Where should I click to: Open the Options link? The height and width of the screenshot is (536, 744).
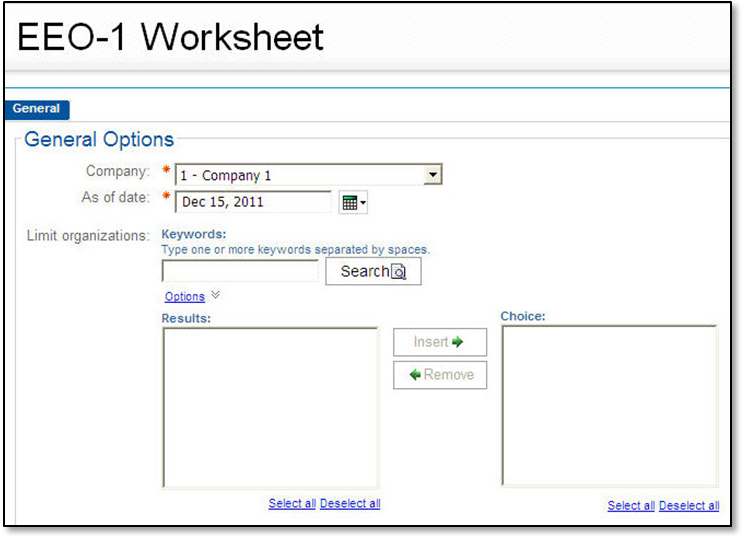(x=184, y=297)
